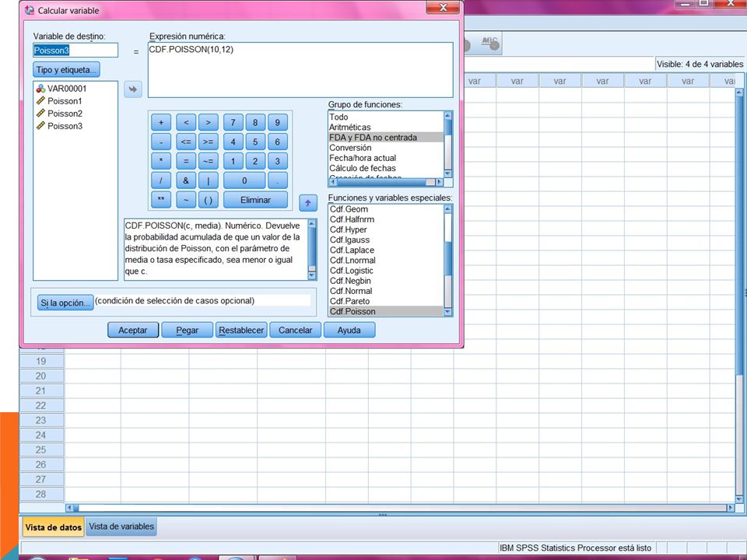
Task: Click the spell check ABC toolbar icon
Action: click(489, 44)
